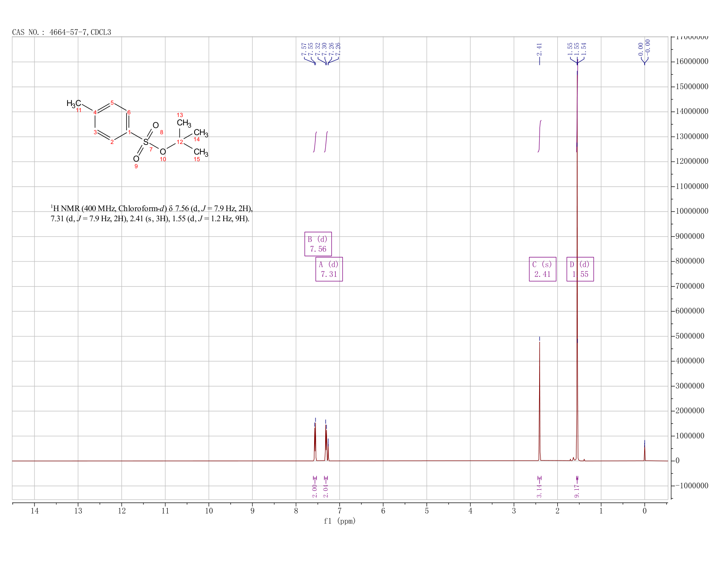
Task: Click the 2.00 integral value label
Action: tap(315, 491)
